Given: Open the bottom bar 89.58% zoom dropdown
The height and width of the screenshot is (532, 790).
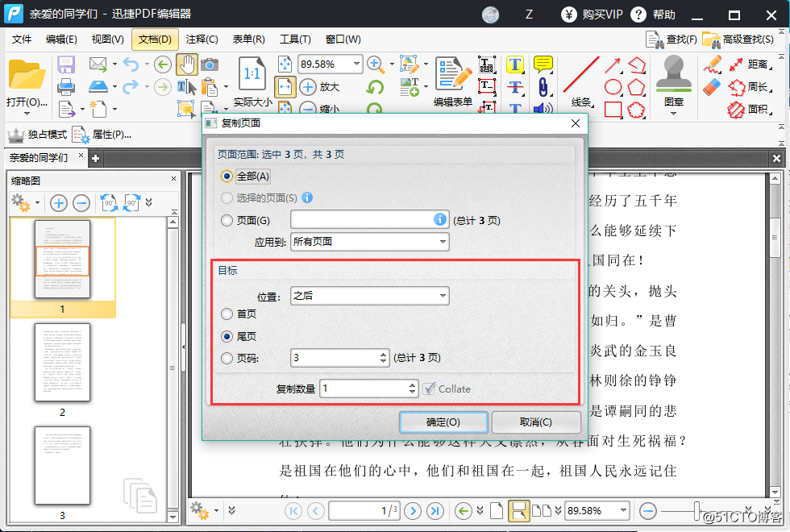Looking at the screenshot, I should click(624, 511).
